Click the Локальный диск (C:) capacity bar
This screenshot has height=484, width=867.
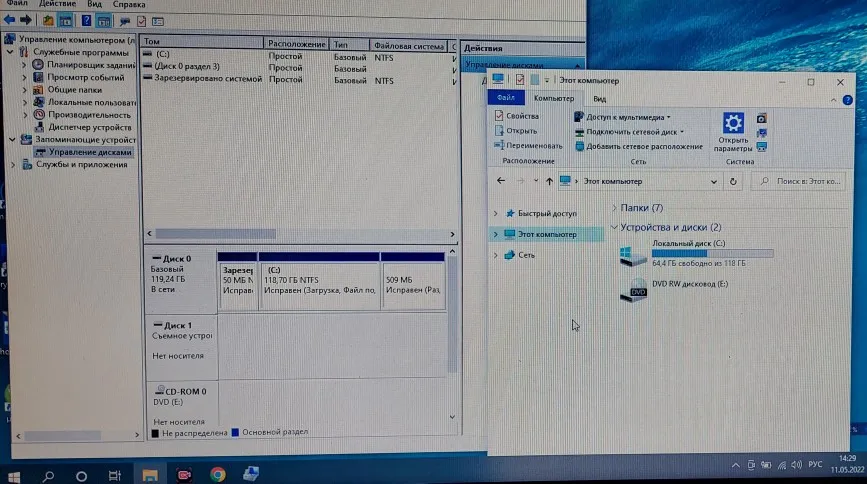click(x=712, y=253)
